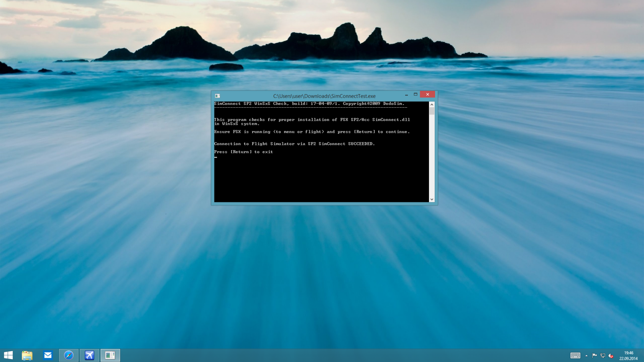
Task: Open Safari from the taskbar
Action: click(68, 355)
